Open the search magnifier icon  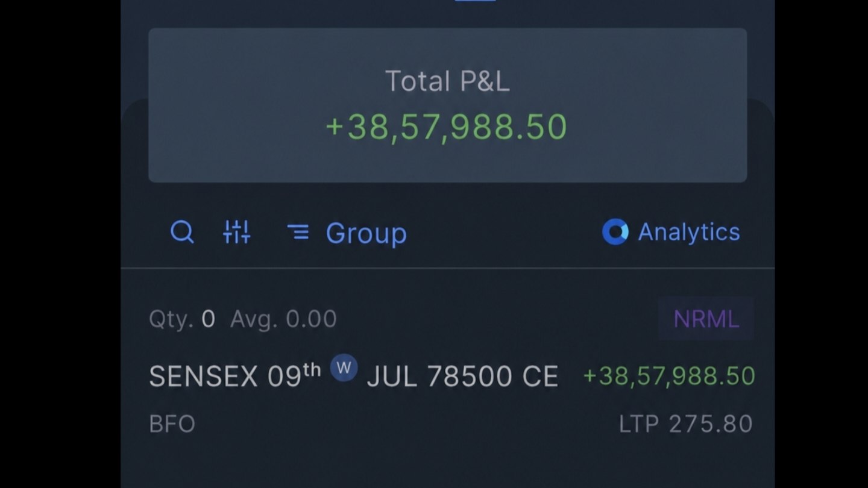coord(182,231)
